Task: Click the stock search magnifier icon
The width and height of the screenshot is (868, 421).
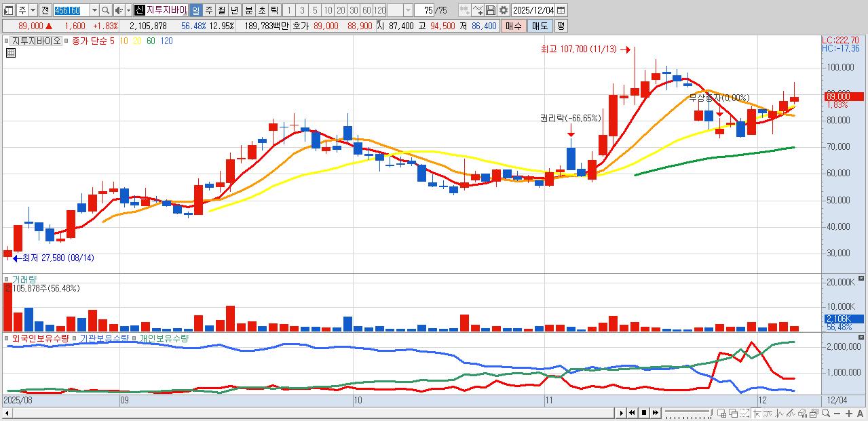Action: [x=106, y=10]
